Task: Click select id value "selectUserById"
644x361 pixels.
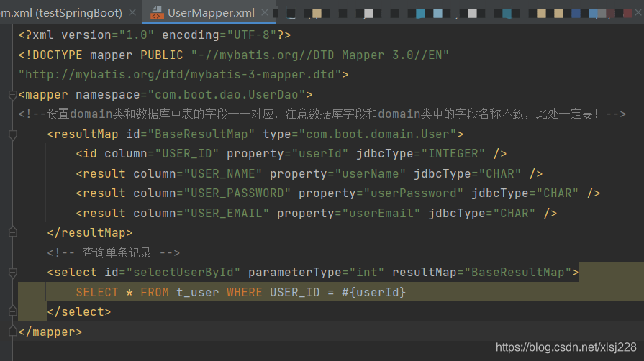Action: click(x=183, y=273)
